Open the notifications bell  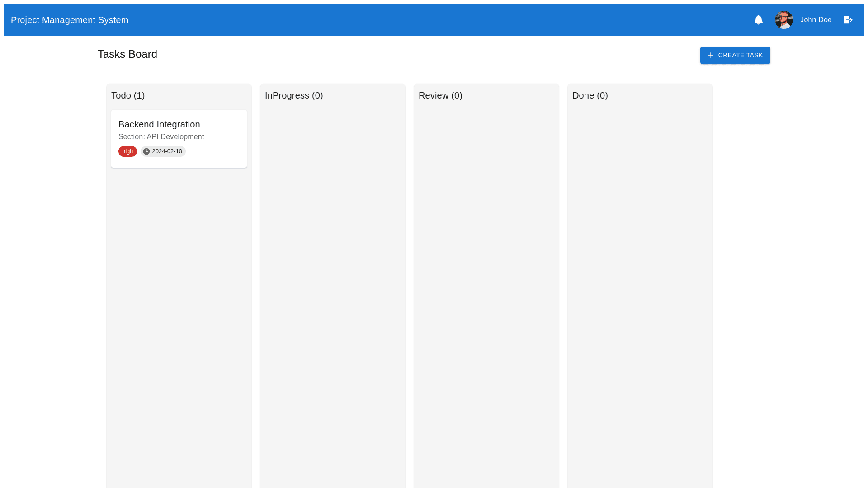pos(758,20)
